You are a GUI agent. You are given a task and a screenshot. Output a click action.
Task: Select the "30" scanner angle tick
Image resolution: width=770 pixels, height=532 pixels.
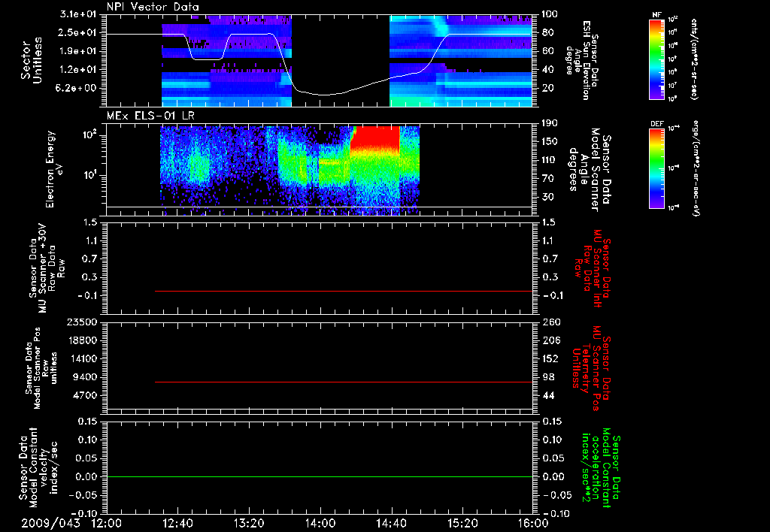[x=548, y=198]
